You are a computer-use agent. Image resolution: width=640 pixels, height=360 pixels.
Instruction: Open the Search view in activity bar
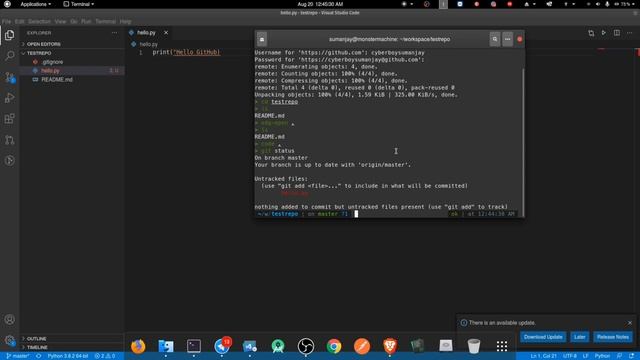point(9,56)
